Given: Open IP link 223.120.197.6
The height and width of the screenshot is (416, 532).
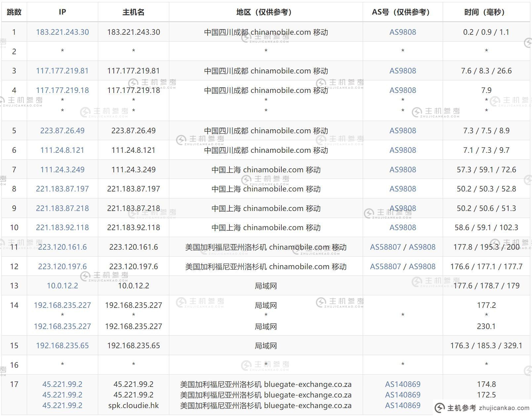Looking at the screenshot, I should tap(62, 267).
